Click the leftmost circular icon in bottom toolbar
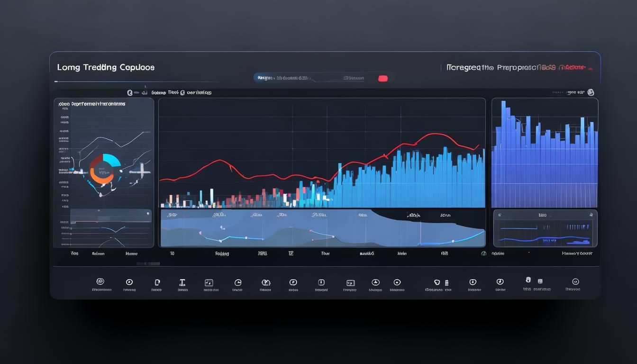This screenshot has height=364, width=637. pyautogui.click(x=100, y=282)
